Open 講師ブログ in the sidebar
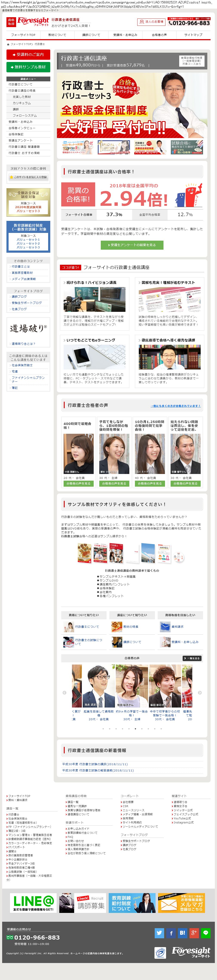This screenshot has width=217, height=980. [x=19, y=297]
